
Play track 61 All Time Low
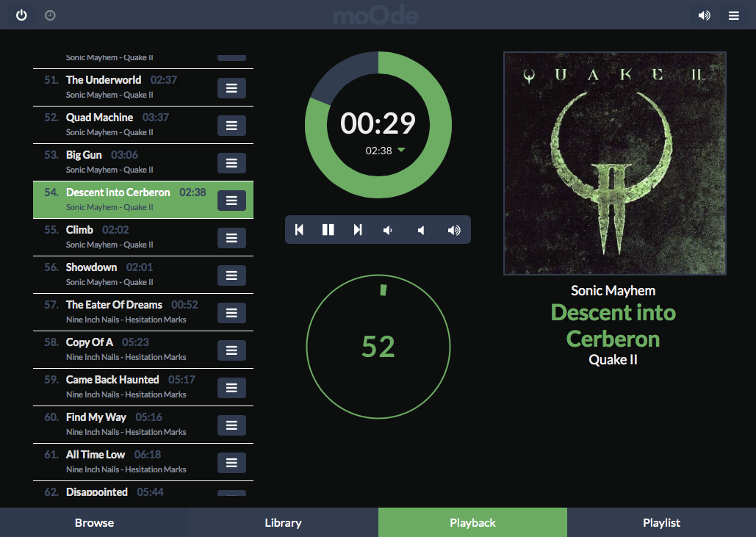(143, 462)
